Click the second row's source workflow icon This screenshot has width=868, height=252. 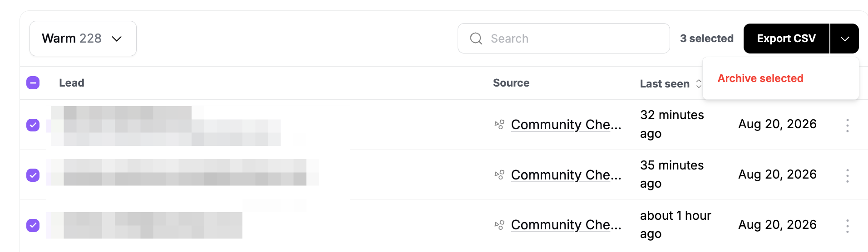click(499, 175)
